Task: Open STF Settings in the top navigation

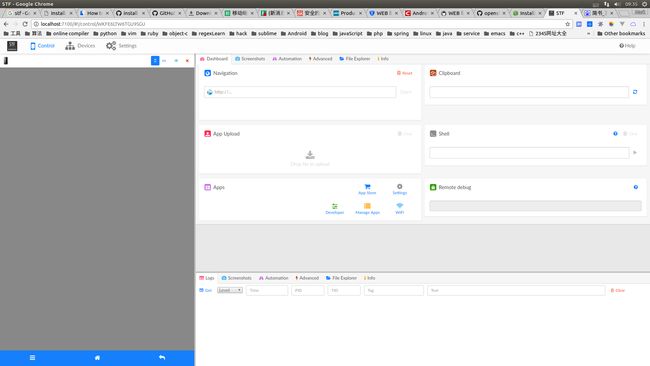Action: (x=121, y=46)
